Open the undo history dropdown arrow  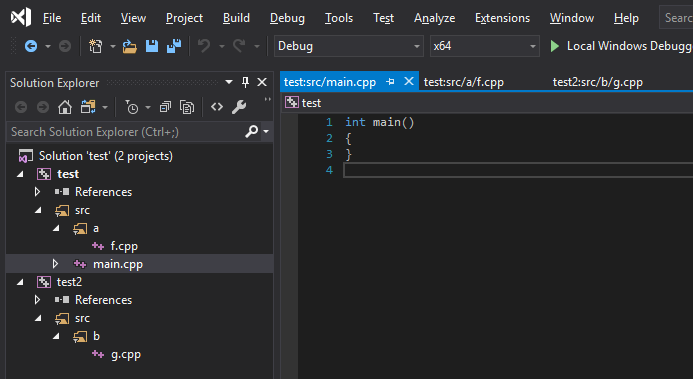click(222, 46)
